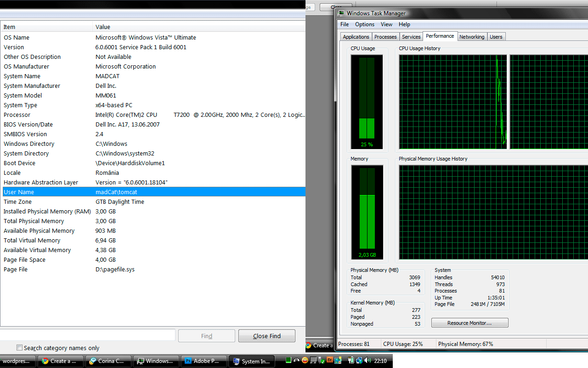
Task: Click 'CPU Usage: 25%' in status bar
Action: 403,344
